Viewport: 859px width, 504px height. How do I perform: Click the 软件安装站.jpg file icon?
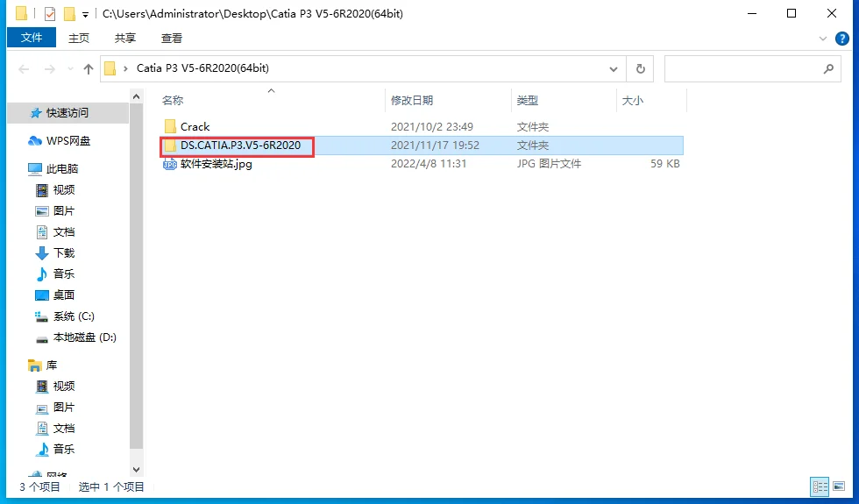170,164
